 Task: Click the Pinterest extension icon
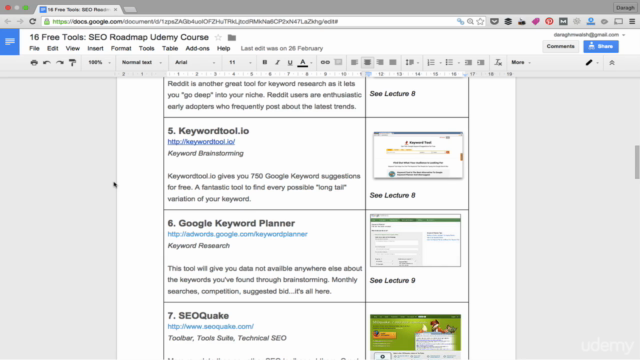pos(549,21)
